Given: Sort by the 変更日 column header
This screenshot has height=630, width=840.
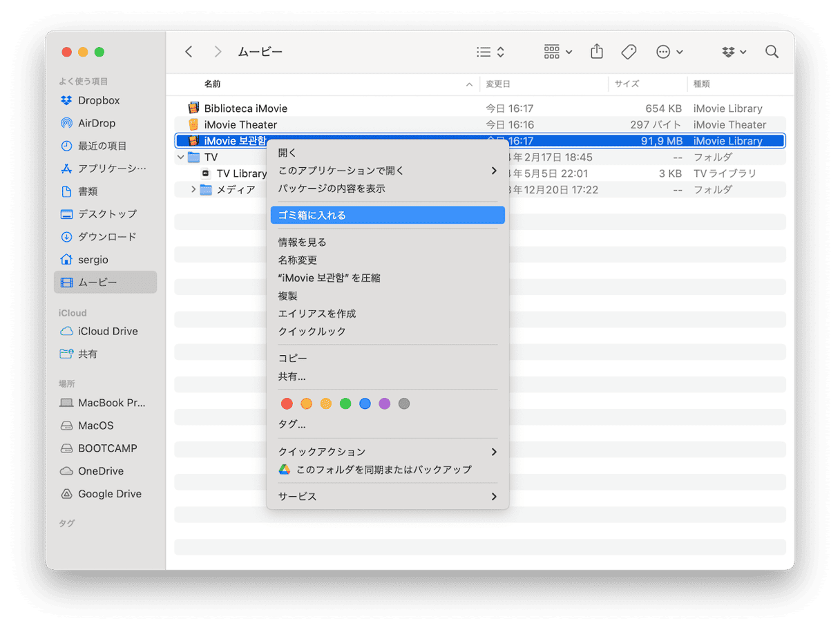Looking at the screenshot, I should [x=498, y=84].
